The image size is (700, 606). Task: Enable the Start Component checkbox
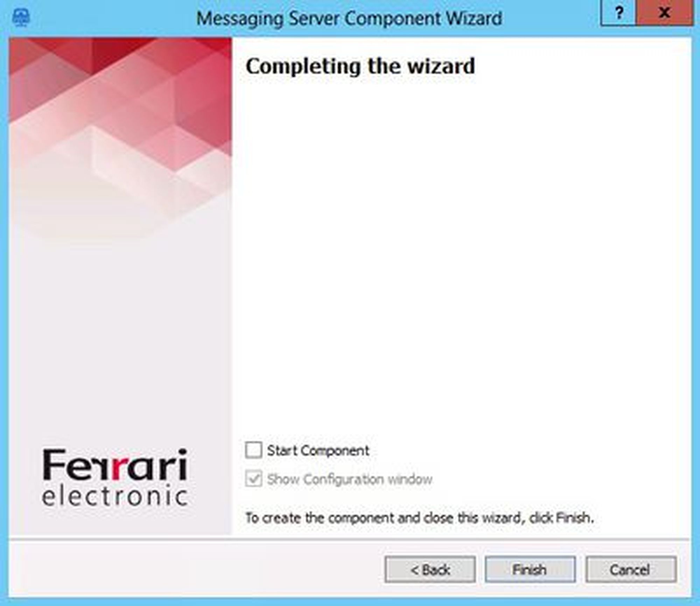coord(253,450)
